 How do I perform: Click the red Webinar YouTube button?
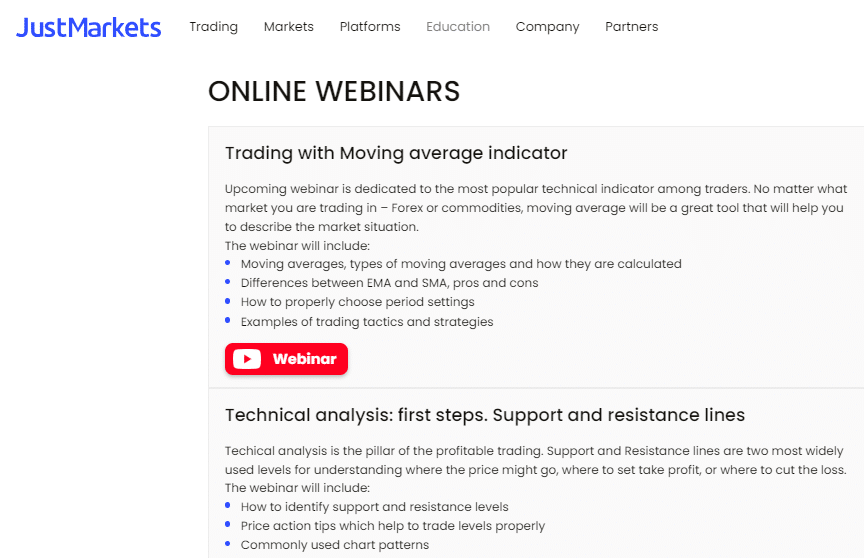[286, 359]
